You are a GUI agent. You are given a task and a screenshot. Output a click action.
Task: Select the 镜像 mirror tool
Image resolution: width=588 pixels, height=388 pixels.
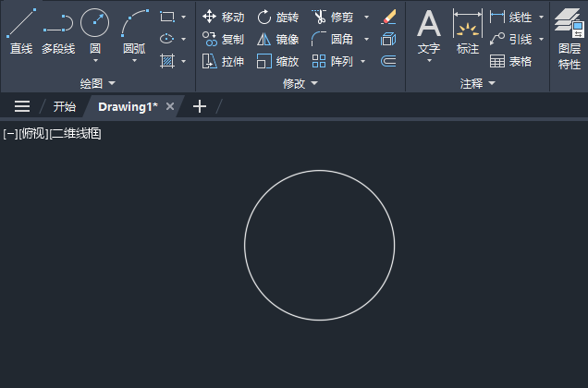278,39
